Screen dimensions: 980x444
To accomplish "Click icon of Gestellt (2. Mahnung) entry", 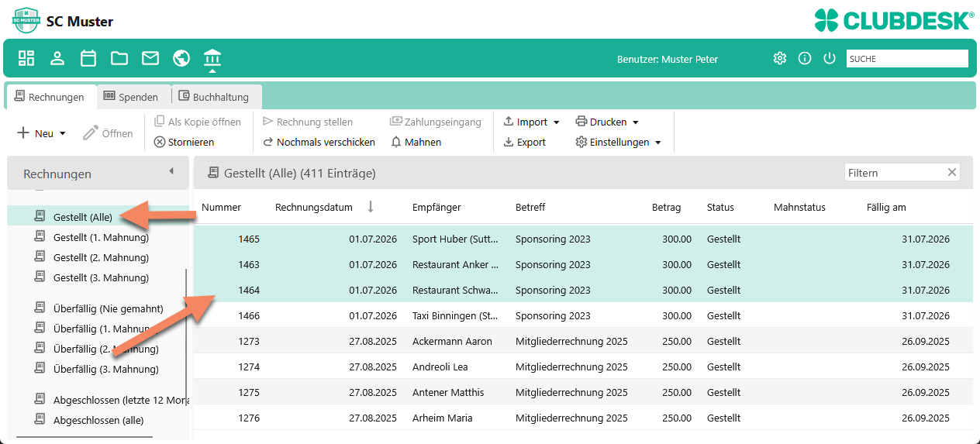I will [40, 257].
